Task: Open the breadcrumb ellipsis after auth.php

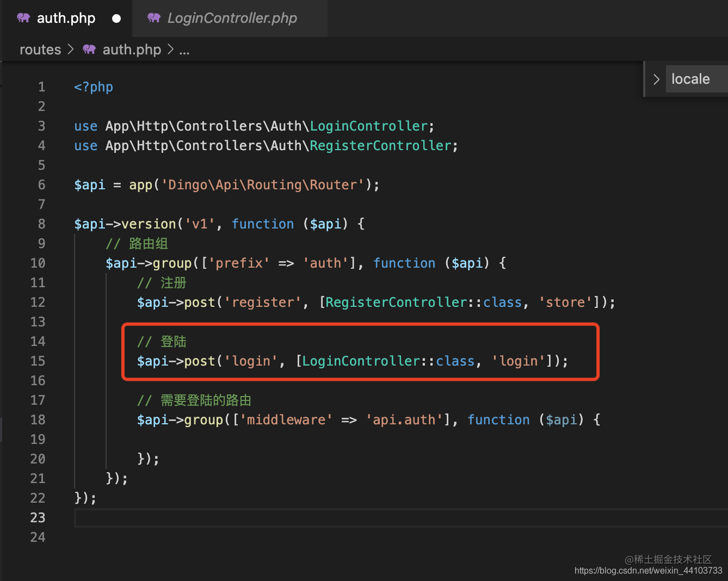Action: pos(184,51)
